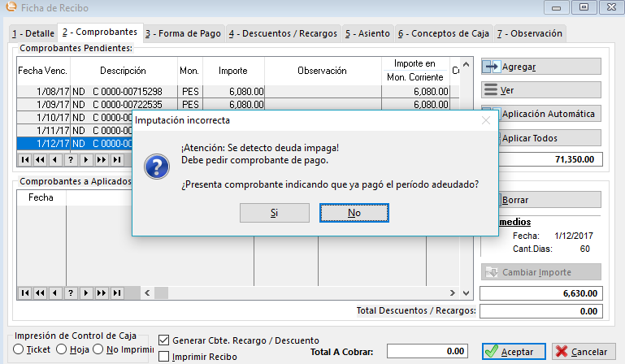Click next record arrow in Comprobantes Pendientes navigator
Screen dimensions: 625x364
pyautogui.click(x=86, y=159)
